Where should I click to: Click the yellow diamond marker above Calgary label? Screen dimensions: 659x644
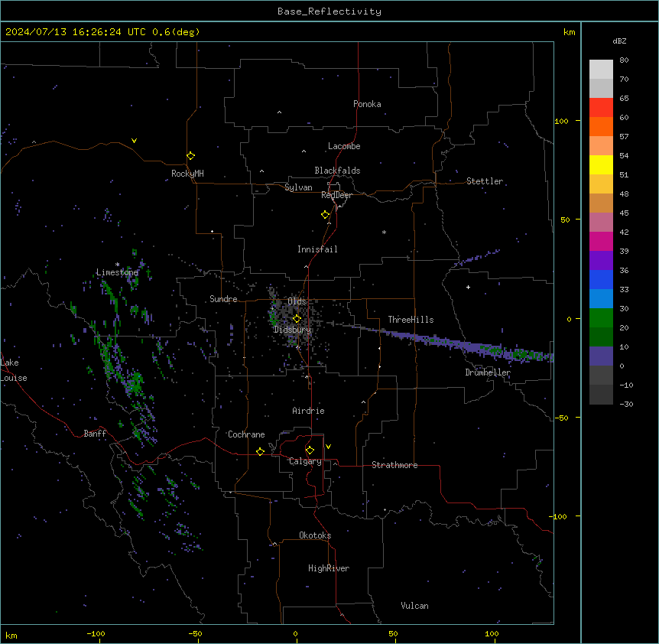[310, 450]
